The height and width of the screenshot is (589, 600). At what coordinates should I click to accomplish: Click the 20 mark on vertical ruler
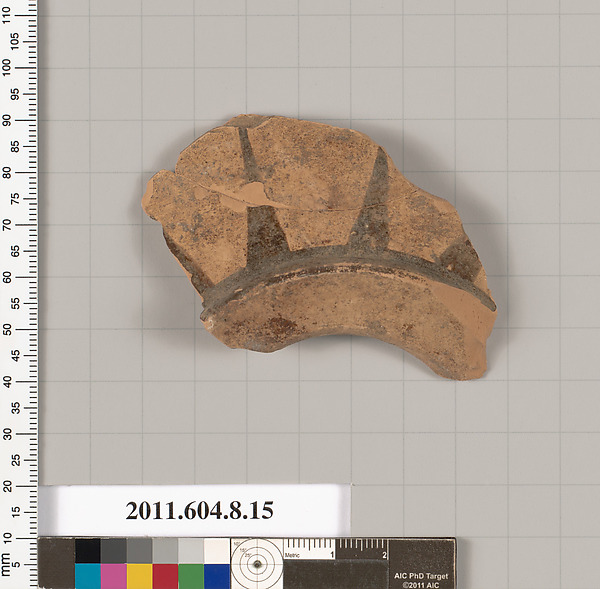click(9, 487)
